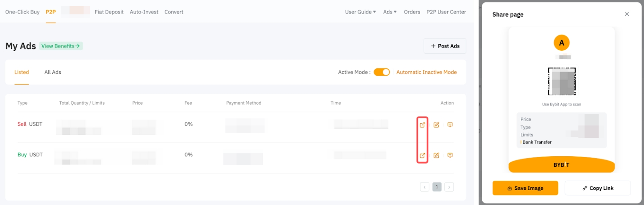Go to next page of ads

[x=449, y=187]
